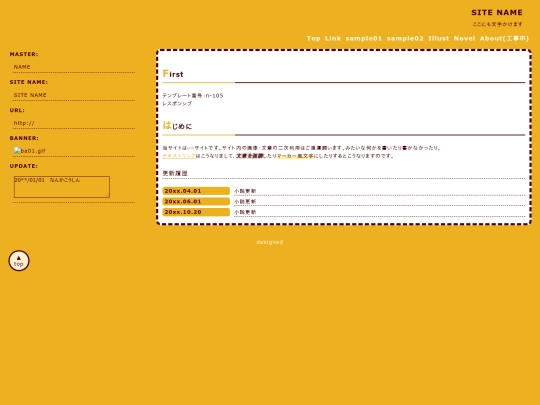This screenshot has width=540, height=405.
Task: Click the テンプレート番号 n-105 text
Action: 193,96
